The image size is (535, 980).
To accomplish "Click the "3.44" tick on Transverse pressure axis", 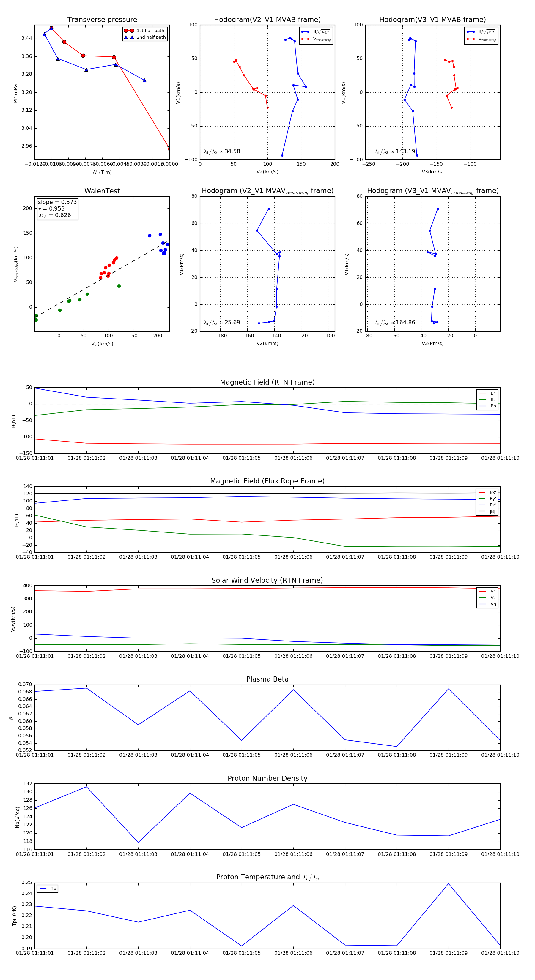I will [x=27, y=38].
